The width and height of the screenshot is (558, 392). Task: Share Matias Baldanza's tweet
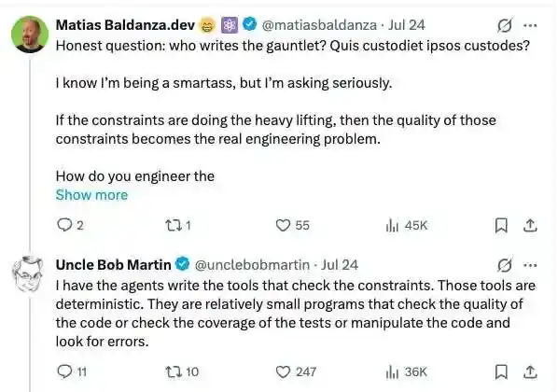530,225
